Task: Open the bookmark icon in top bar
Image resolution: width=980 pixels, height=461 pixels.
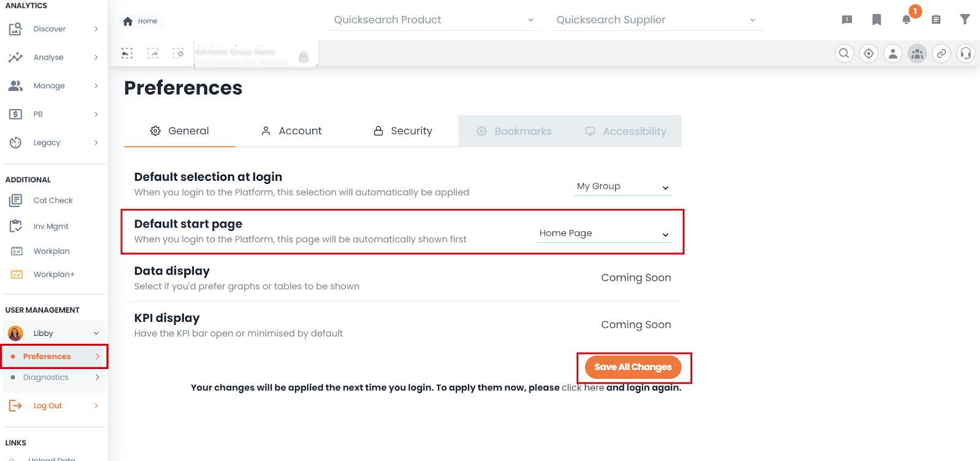Action: coord(876,20)
